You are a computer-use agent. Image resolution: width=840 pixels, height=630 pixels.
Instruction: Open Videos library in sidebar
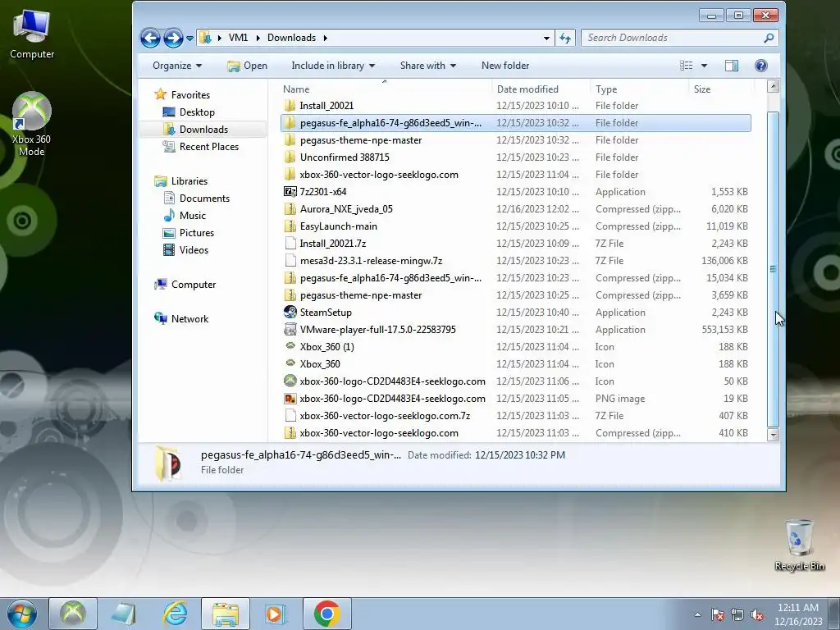[194, 249]
